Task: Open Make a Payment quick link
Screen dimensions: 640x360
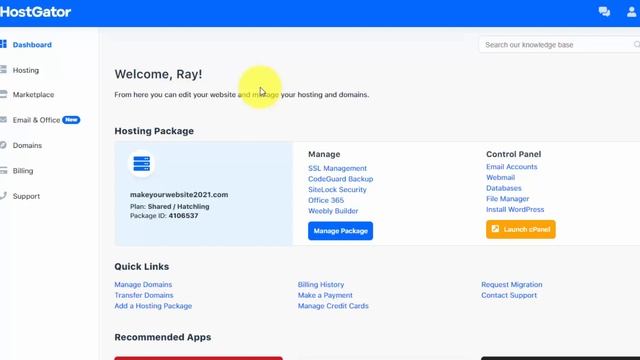Action: (x=325, y=295)
